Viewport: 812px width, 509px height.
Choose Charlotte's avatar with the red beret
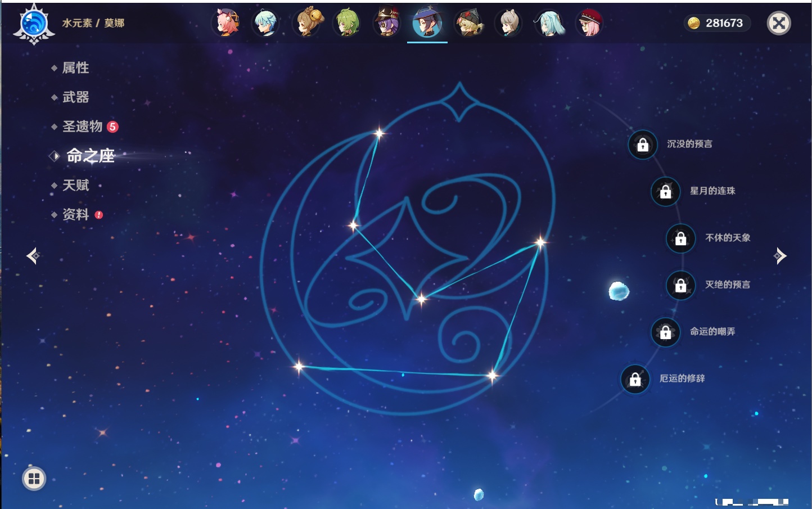(x=589, y=23)
